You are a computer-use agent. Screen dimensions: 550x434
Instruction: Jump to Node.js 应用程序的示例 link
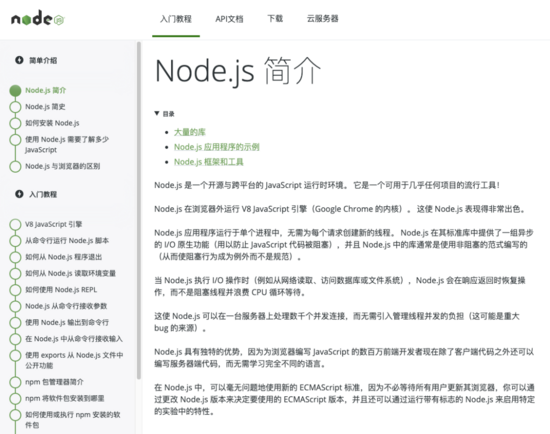tap(216, 147)
